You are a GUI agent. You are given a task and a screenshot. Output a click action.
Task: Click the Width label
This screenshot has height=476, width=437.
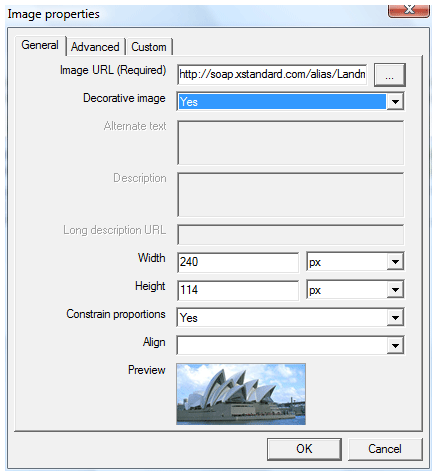(152, 258)
